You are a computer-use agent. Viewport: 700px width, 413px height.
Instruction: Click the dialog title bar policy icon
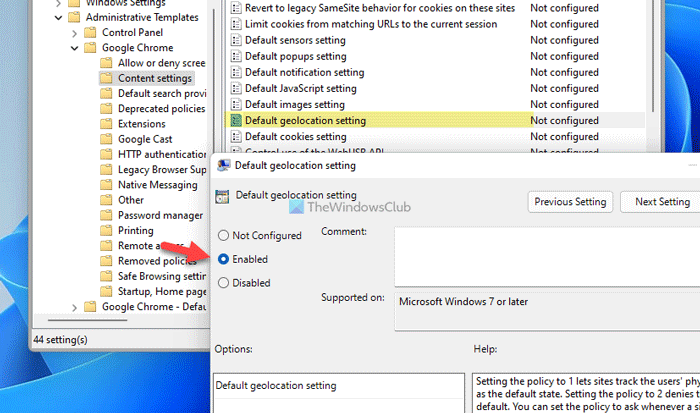[x=223, y=166]
